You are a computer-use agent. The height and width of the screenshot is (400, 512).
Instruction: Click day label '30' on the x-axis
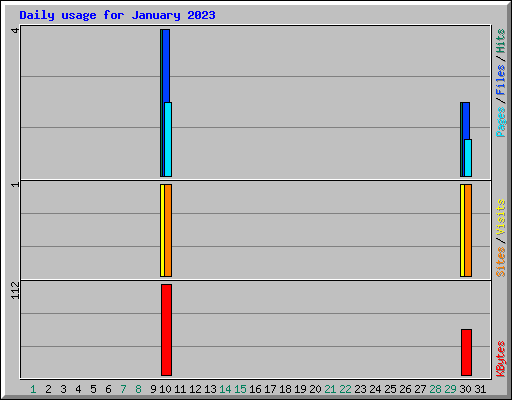pyautogui.click(x=465, y=389)
